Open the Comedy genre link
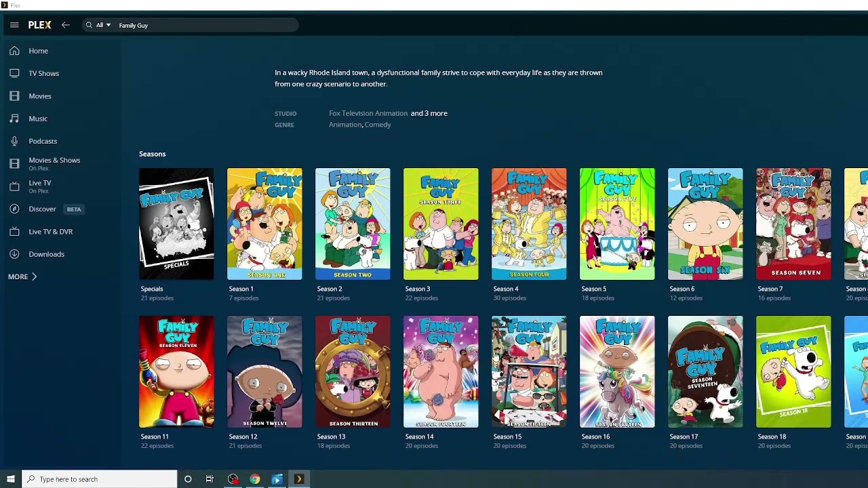 coord(378,125)
